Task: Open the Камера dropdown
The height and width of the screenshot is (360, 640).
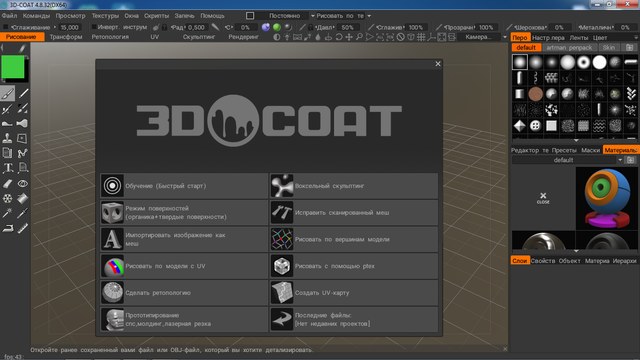Action: coord(481,37)
